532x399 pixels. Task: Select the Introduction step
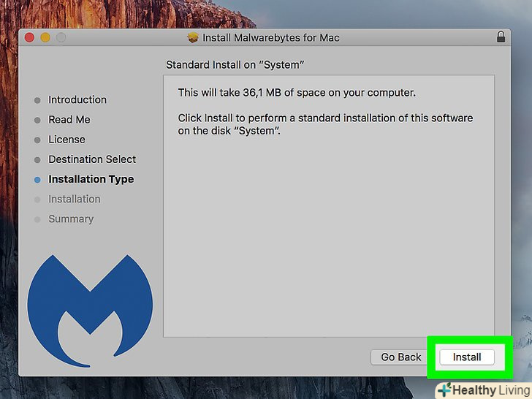tap(77, 99)
